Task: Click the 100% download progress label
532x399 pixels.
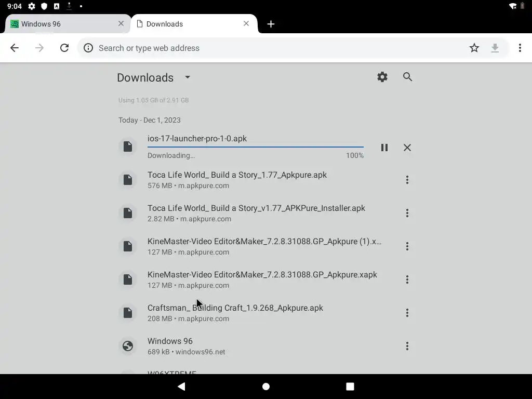Action: pos(355,155)
